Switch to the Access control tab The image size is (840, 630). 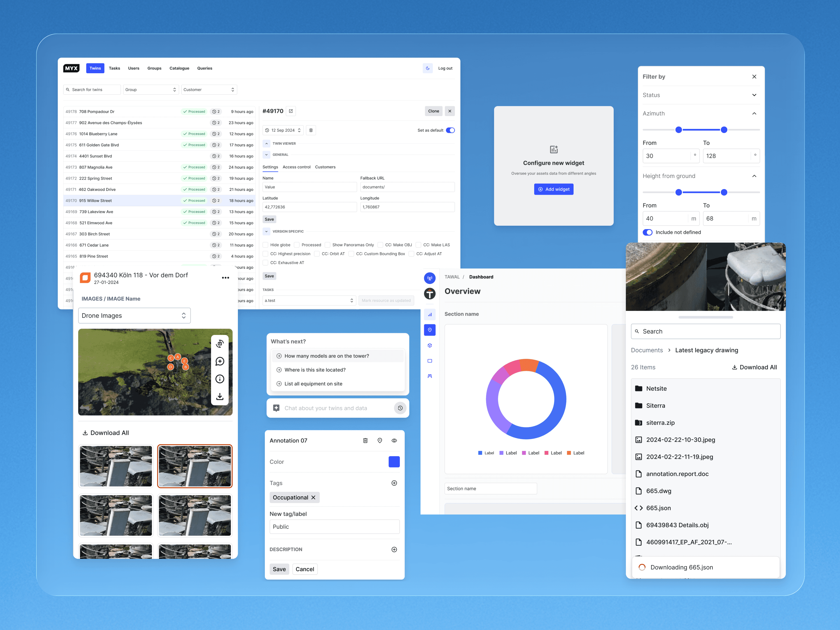(297, 167)
